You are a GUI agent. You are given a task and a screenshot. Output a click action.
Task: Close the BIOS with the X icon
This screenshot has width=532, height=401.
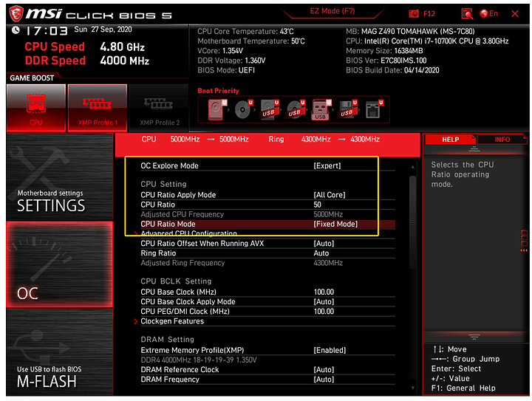tap(515, 13)
